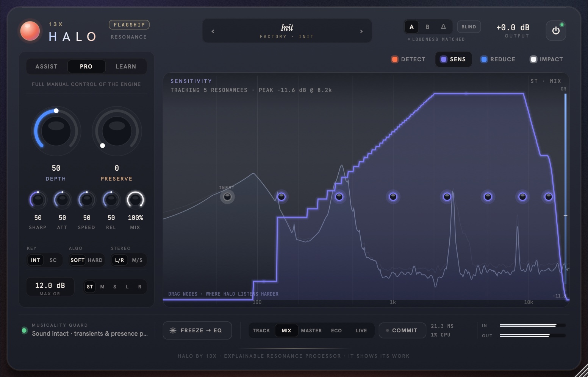Click the REL knob

point(111,200)
